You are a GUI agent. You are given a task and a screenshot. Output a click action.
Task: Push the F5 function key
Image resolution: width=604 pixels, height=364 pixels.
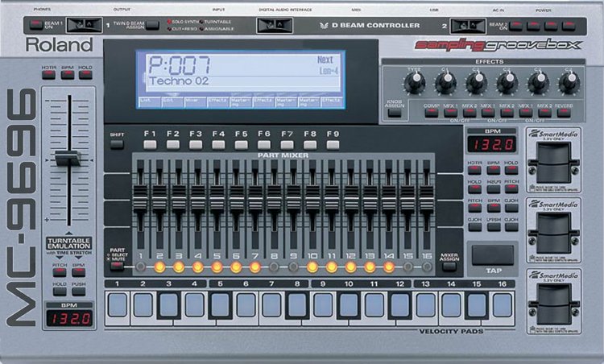point(241,145)
